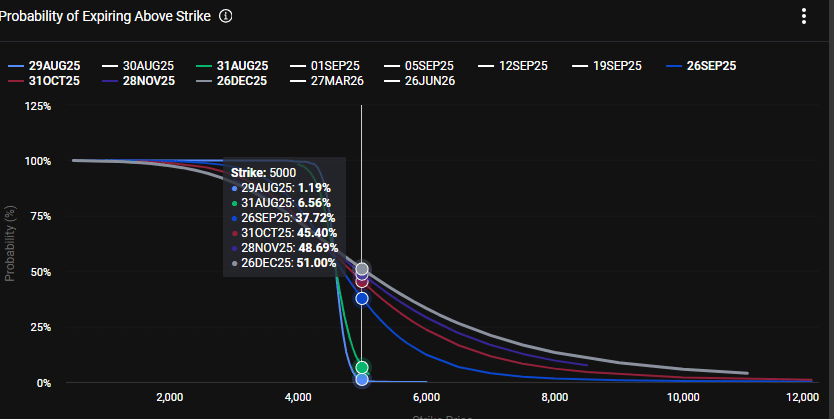Select the 29AUG25 marker near zero percent
Image resolution: width=834 pixels, height=419 pixels.
[x=362, y=379]
